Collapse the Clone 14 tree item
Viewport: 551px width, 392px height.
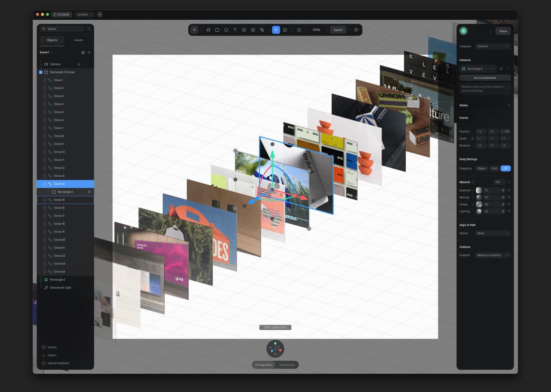[x=44, y=184]
